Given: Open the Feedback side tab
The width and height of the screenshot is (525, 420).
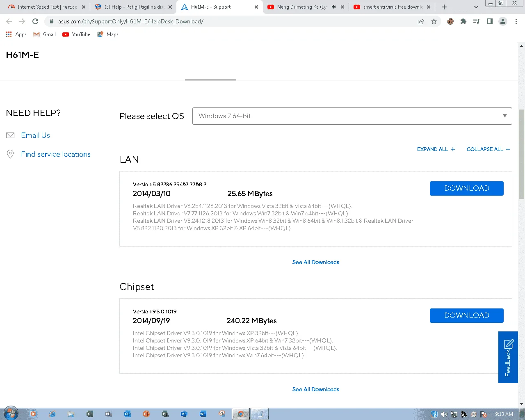Looking at the screenshot, I should point(508,357).
